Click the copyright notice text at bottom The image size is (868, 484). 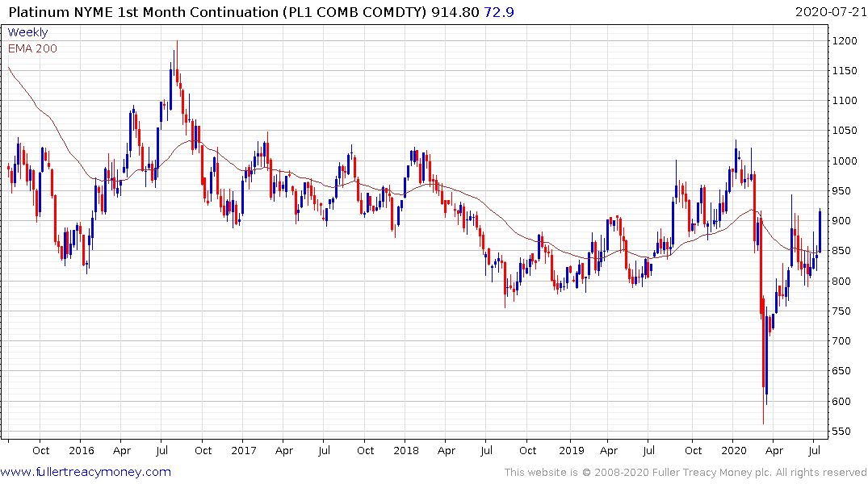click(x=686, y=473)
